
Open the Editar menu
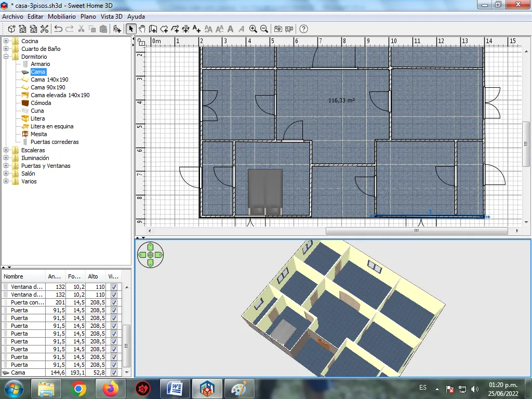35,17
